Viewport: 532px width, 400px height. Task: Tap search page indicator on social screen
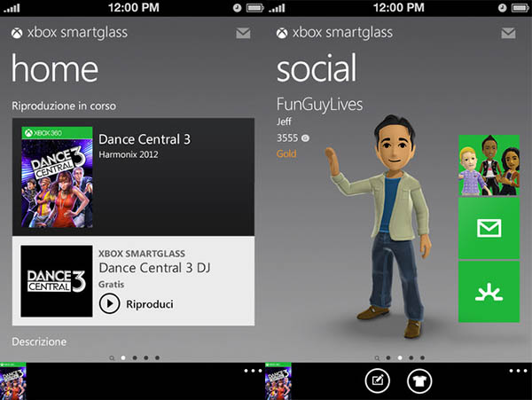point(377,358)
